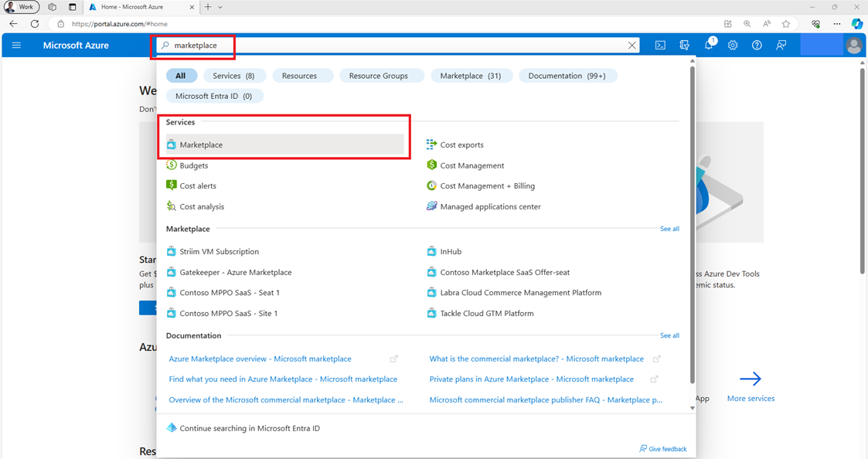Open the feedback icon in the header
The width and height of the screenshot is (868, 459).
(x=781, y=46)
